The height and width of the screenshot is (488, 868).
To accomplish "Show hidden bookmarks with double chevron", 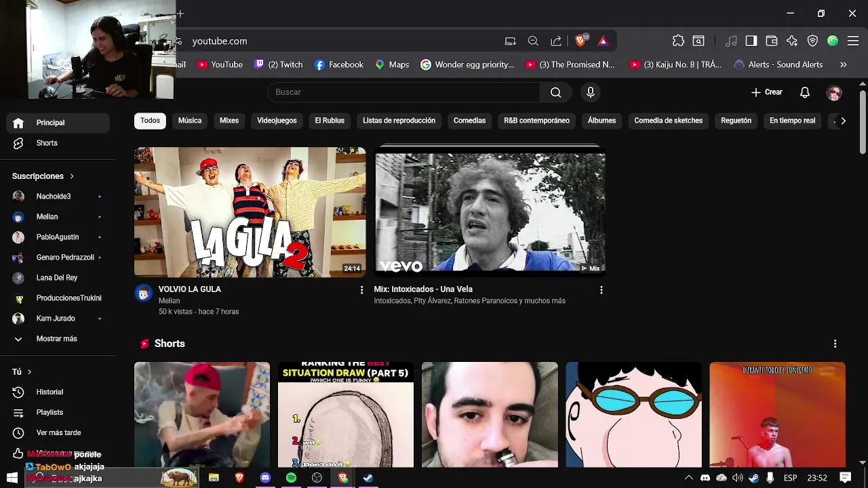I will pos(843,64).
